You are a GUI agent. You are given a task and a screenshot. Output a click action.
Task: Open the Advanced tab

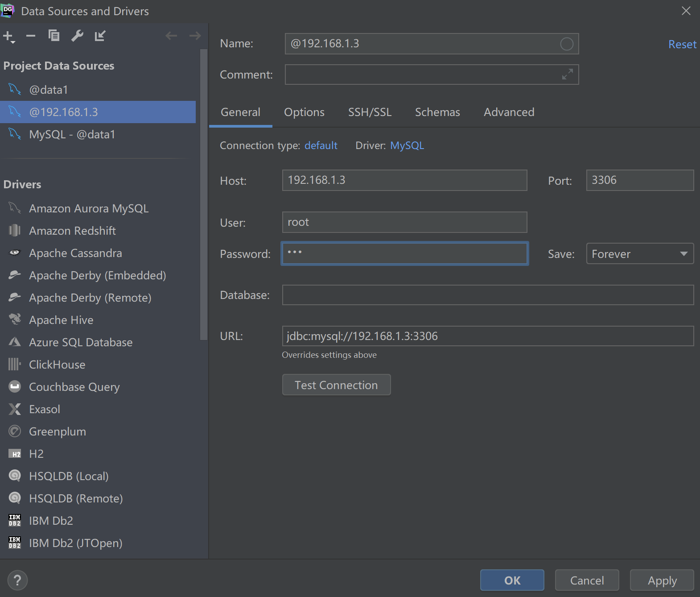509,112
